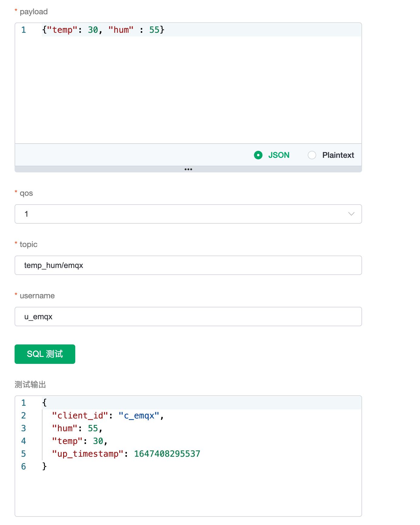The image size is (420, 525).
Task: Click the "hum": 55 output line
Action: [77, 428]
